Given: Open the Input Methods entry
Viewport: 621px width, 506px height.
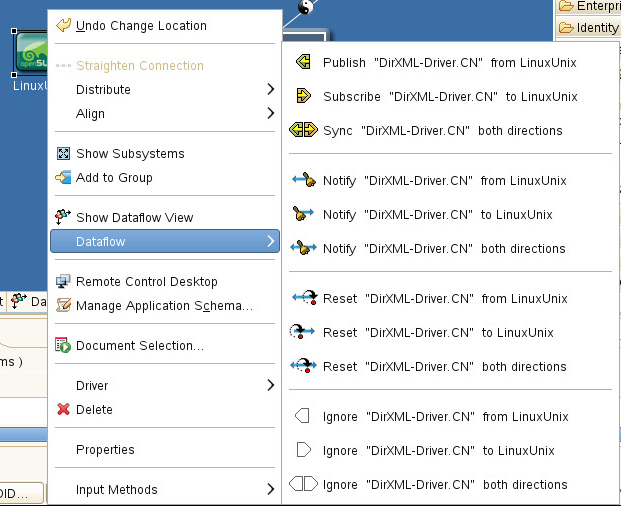Looking at the screenshot, I should pyautogui.click(x=165, y=489).
